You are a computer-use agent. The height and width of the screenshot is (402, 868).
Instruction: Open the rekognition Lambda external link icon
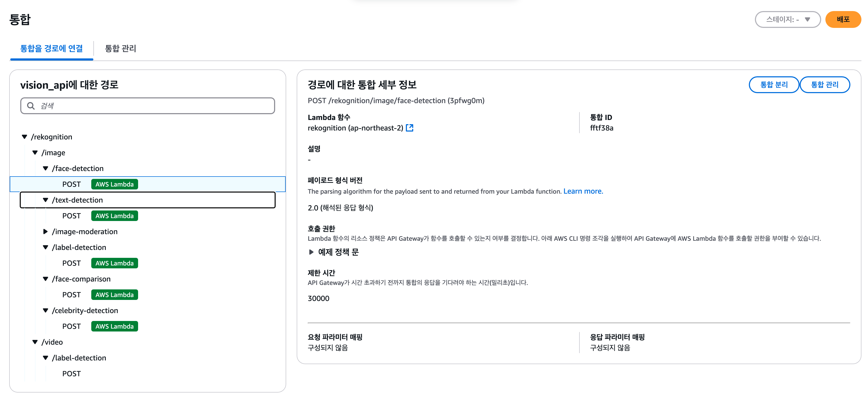409,128
